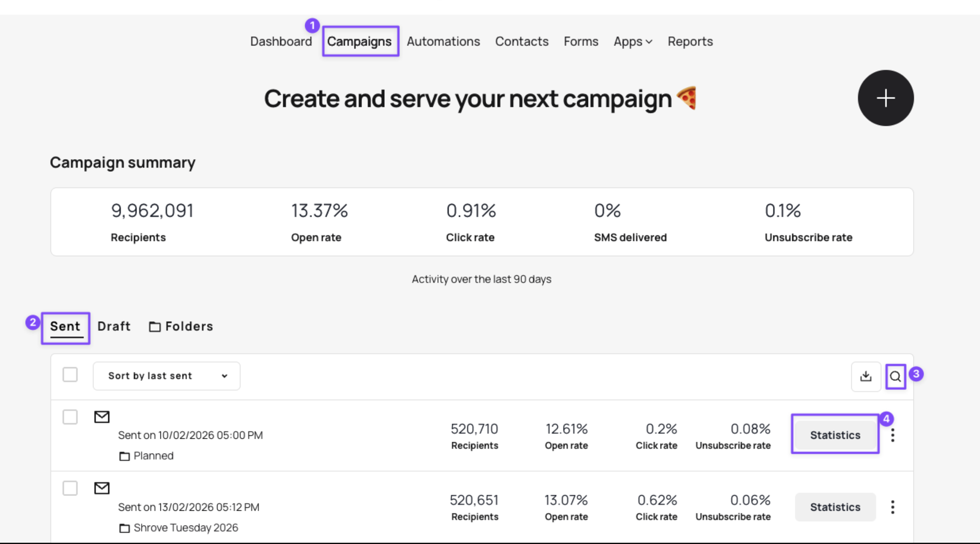Screen dimensions: 980x544
Task: Click the download export icon
Action: pyautogui.click(x=866, y=376)
